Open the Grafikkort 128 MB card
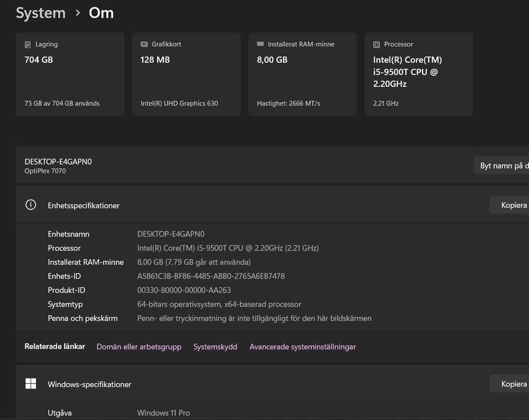529x420 pixels. (x=186, y=74)
